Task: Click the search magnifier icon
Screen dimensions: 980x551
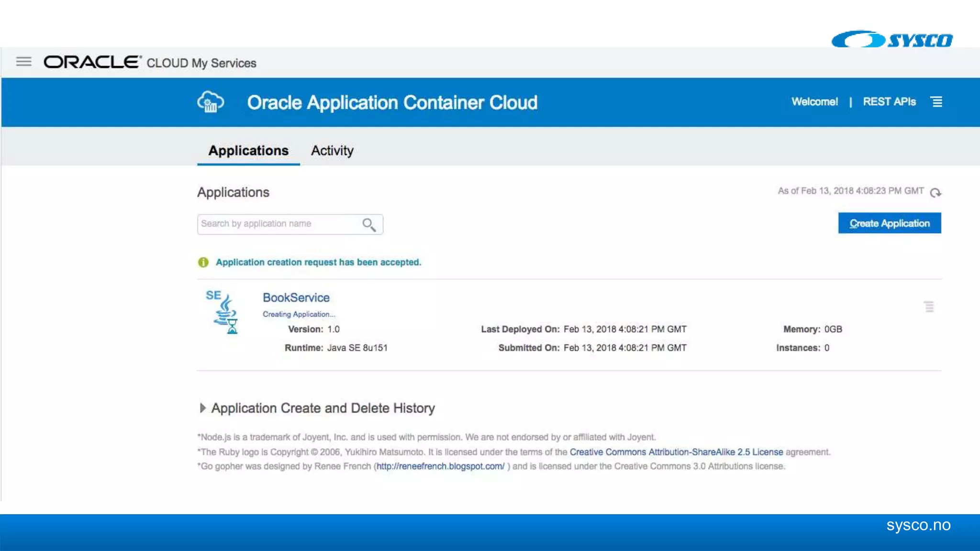Action: pyautogui.click(x=369, y=224)
